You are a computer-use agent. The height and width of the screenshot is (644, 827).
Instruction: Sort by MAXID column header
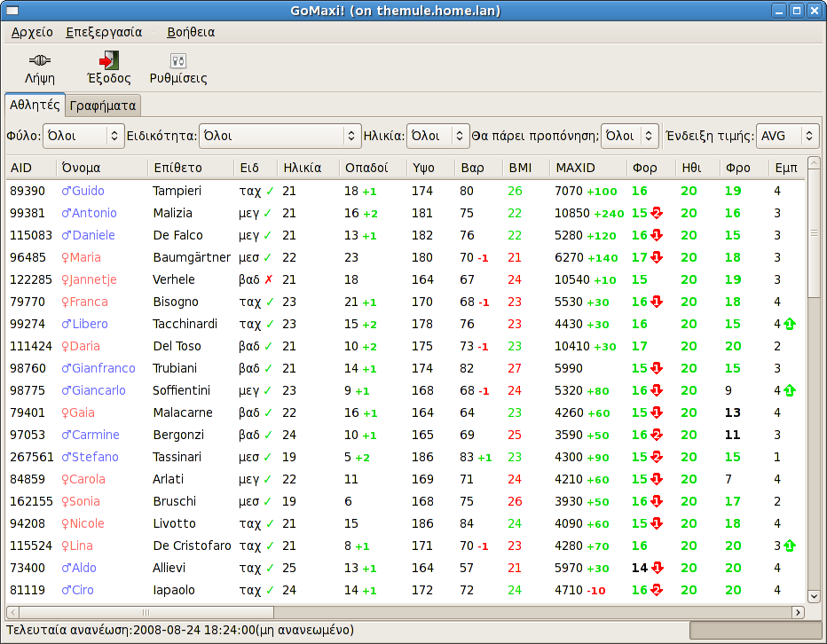(588, 168)
